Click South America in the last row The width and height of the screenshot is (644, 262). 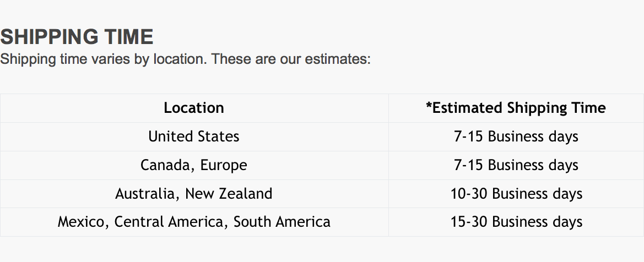pyautogui.click(x=282, y=222)
